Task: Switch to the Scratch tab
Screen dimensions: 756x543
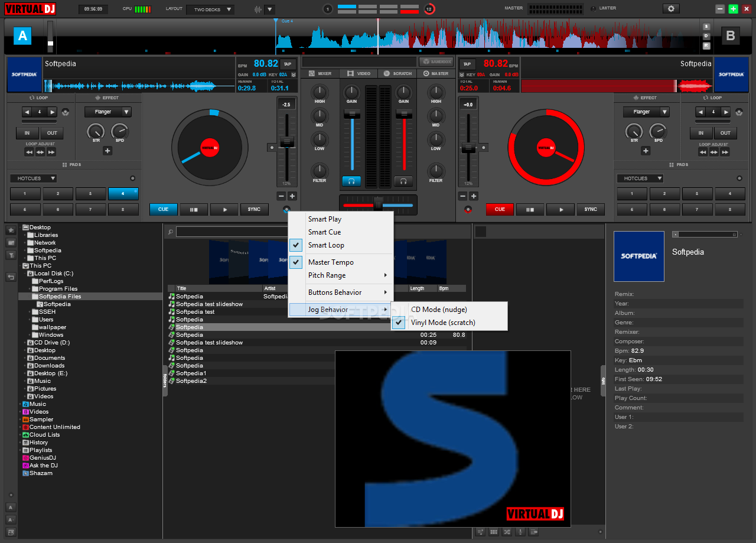Action: coord(397,73)
